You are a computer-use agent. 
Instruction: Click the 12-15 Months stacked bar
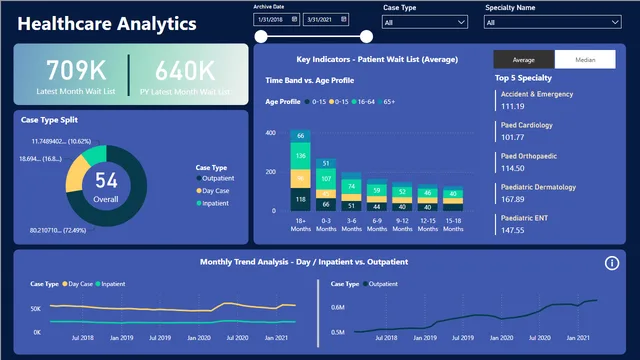pyautogui.click(x=427, y=198)
